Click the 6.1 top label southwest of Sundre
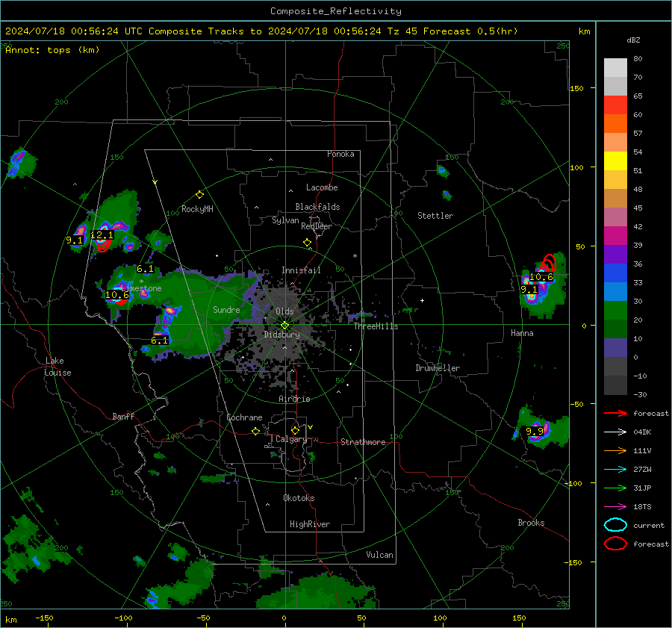Image resolution: width=672 pixels, height=628 pixels. [x=160, y=341]
